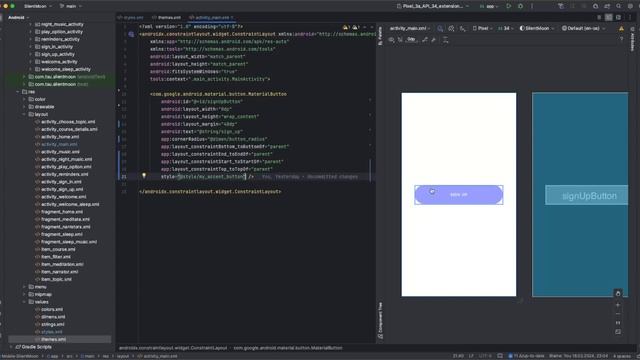Switch editor to Design-only view mode
Screen dimensions: 640x360
click(618, 18)
